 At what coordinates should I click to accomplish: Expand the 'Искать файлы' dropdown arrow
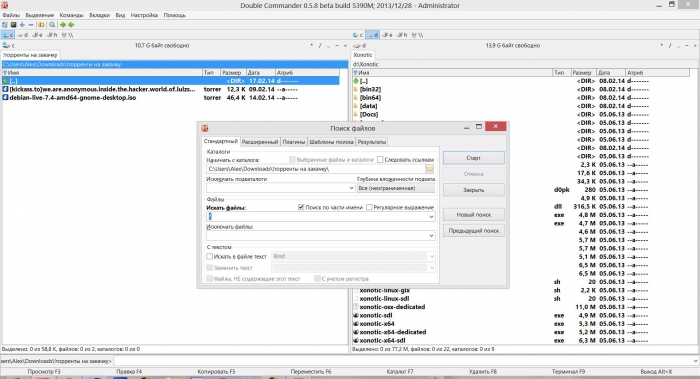(431, 217)
